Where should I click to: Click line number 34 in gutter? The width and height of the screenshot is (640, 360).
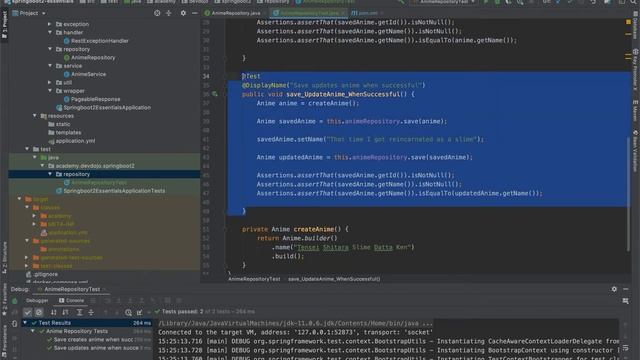[206, 76]
